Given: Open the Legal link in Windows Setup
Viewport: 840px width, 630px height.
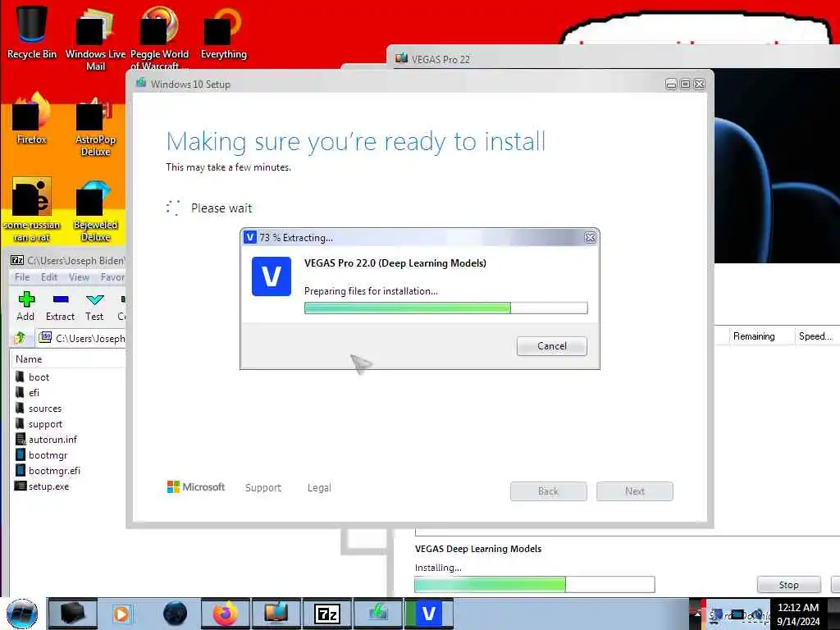Looking at the screenshot, I should (319, 487).
